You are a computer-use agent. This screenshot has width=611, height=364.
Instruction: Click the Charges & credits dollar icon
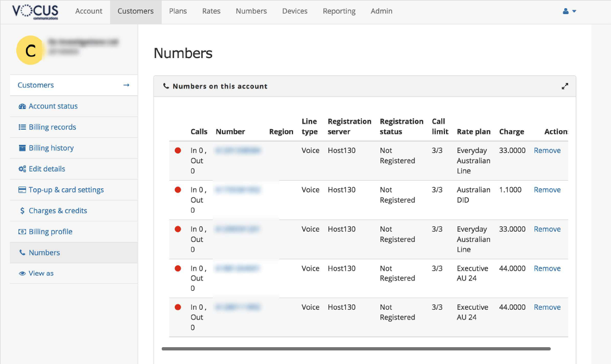click(22, 211)
